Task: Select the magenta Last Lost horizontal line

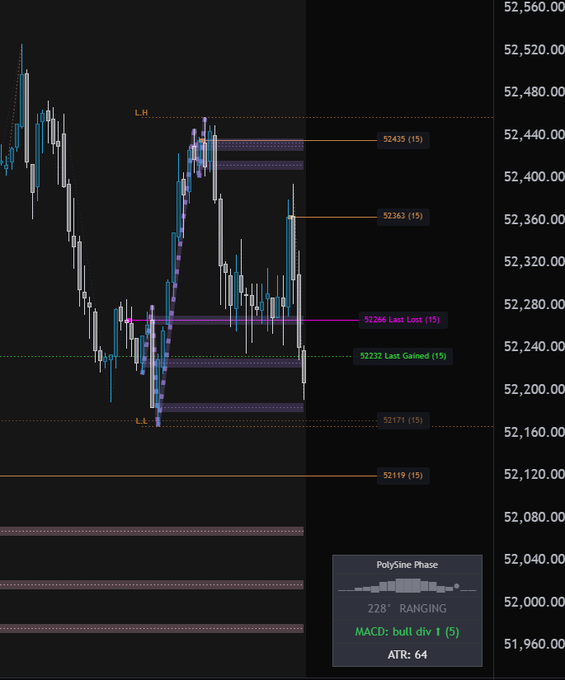Action: 243,320
